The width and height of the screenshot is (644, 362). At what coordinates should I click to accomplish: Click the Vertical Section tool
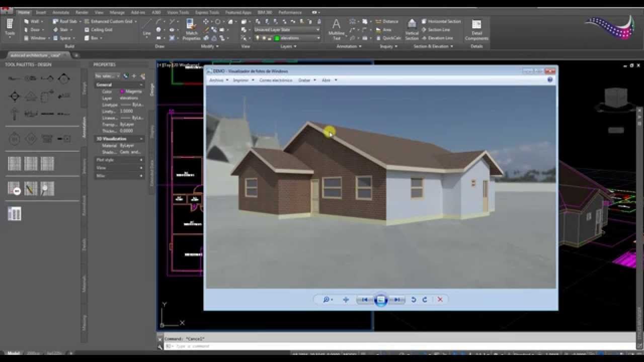click(412, 29)
